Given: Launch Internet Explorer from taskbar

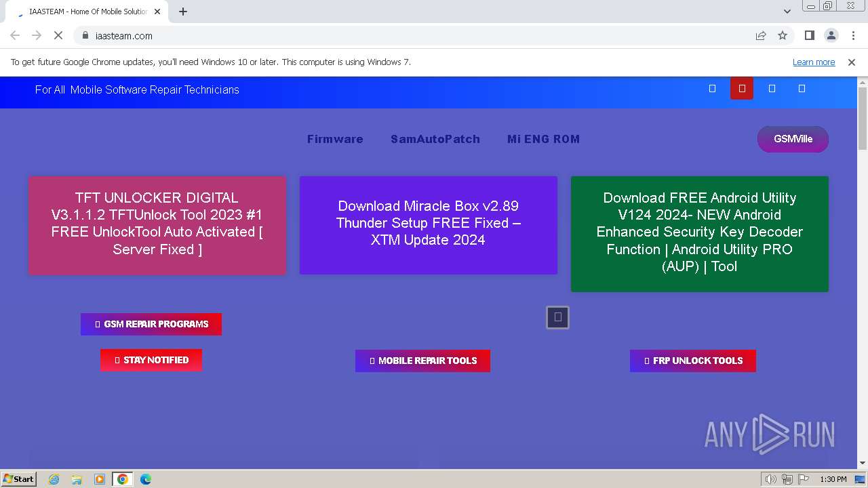Looking at the screenshot, I should (x=54, y=479).
